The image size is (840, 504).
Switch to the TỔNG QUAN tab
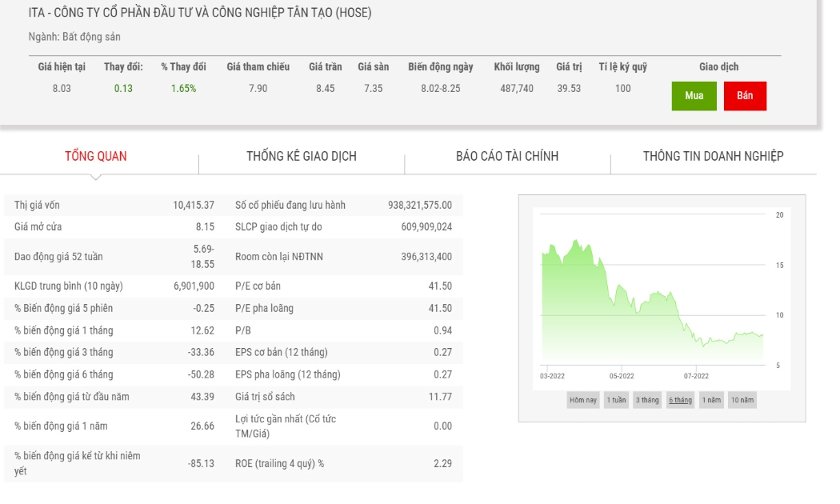point(96,156)
